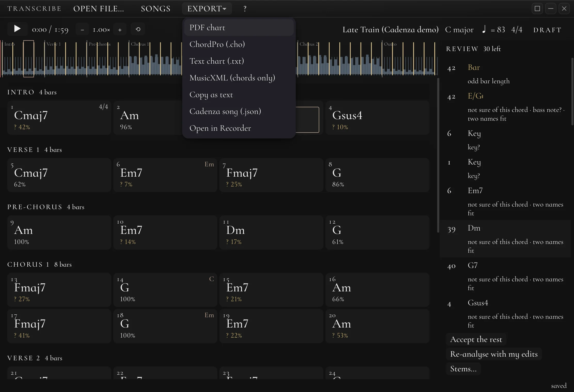574x392 pixels.
Task: Export as ChordPro (.cho)
Action: tap(239, 44)
